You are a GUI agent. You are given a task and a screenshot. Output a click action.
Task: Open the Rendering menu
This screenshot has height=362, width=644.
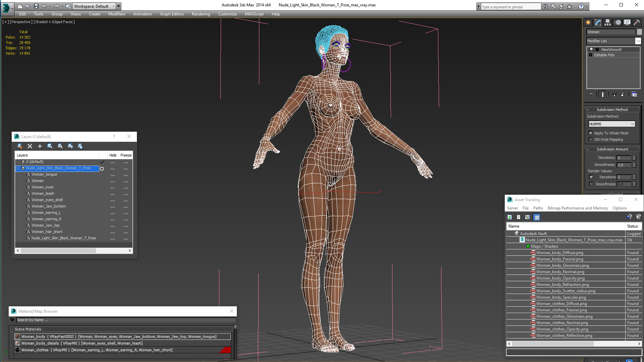(x=201, y=14)
